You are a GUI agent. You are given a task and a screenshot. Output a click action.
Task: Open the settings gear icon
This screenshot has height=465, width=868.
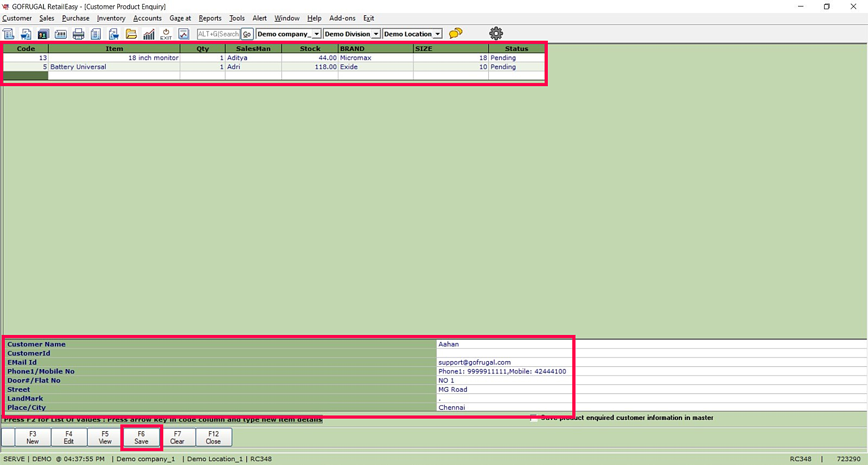point(496,34)
